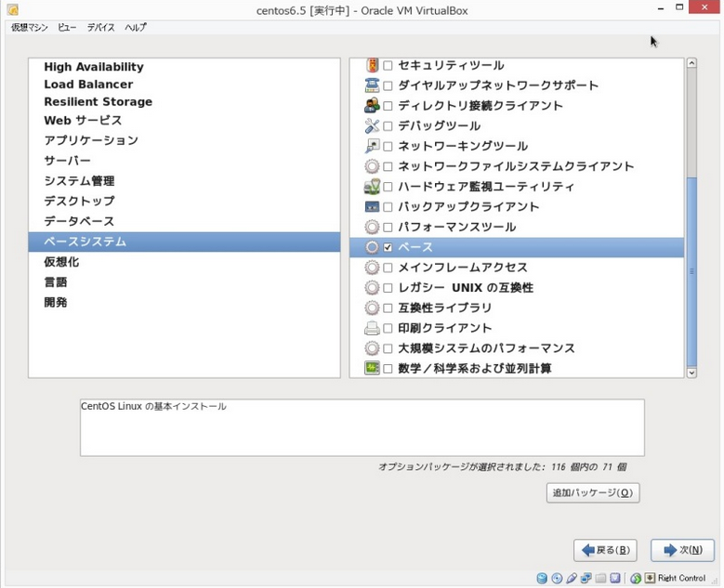Tick the ダイヤルアップネットワークサポート checkbox
The width and height of the screenshot is (724, 588).
coord(388,85)
